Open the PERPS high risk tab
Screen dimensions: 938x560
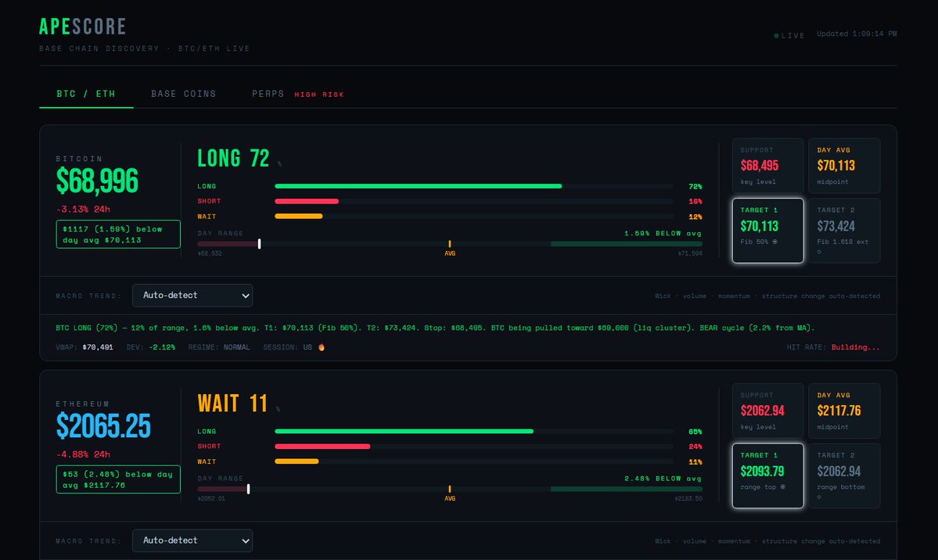[298, 94]
